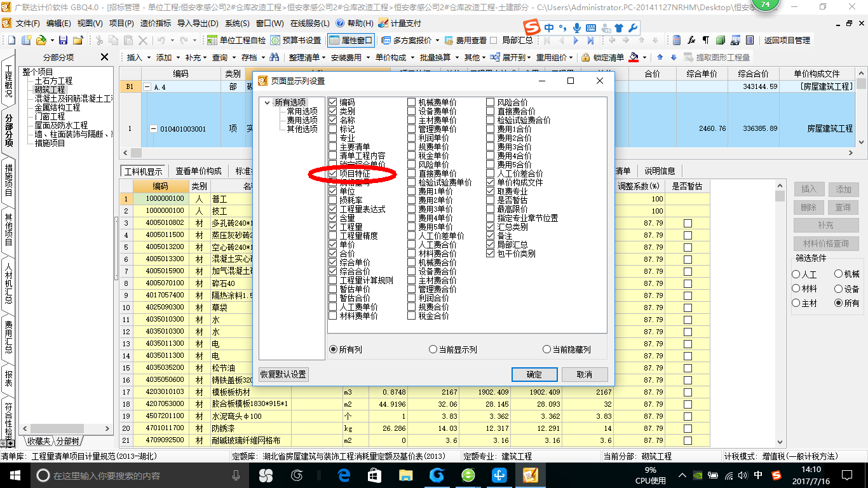Image resolution: width=868 pixels, height=488 pixels.
Task: Check the 机械费单价 checkbox
Action: click(412, 102)
